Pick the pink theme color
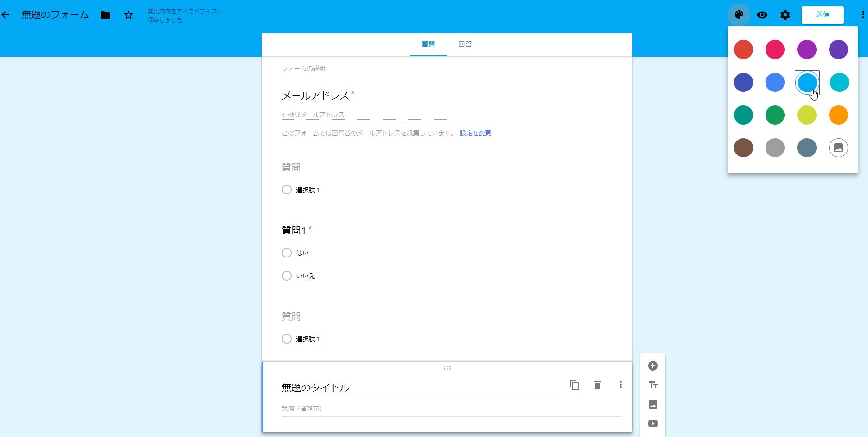The width and height of the screenshot is (868, 437). point(775,50)
